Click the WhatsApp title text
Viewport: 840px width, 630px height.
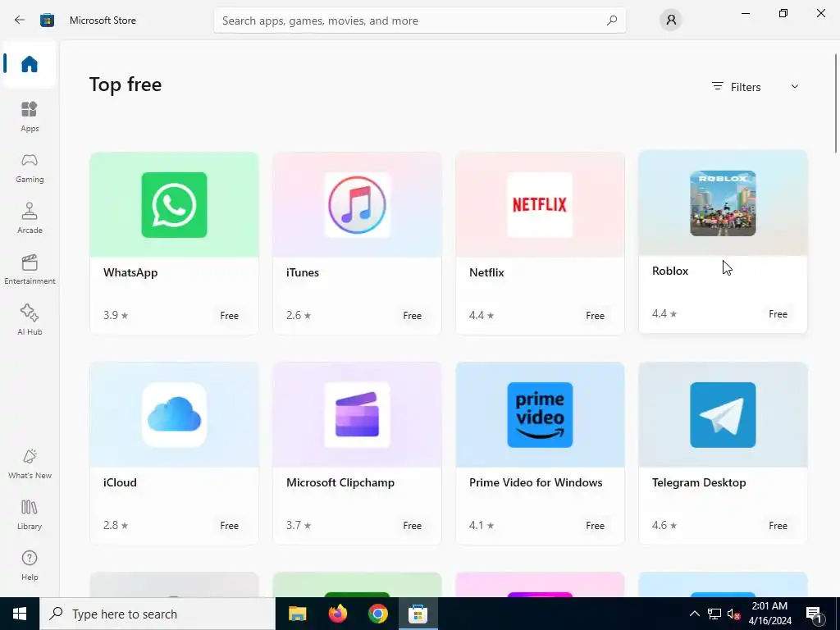(130, 272)
